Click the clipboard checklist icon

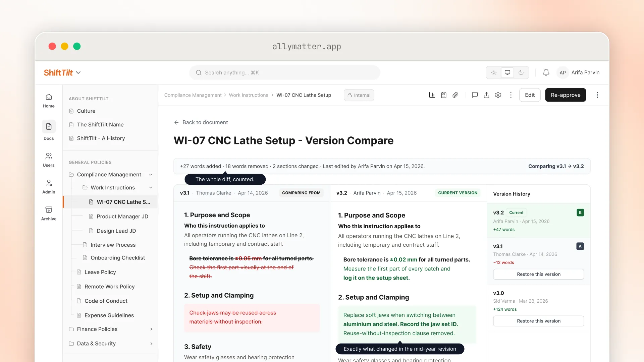point(444,95)
